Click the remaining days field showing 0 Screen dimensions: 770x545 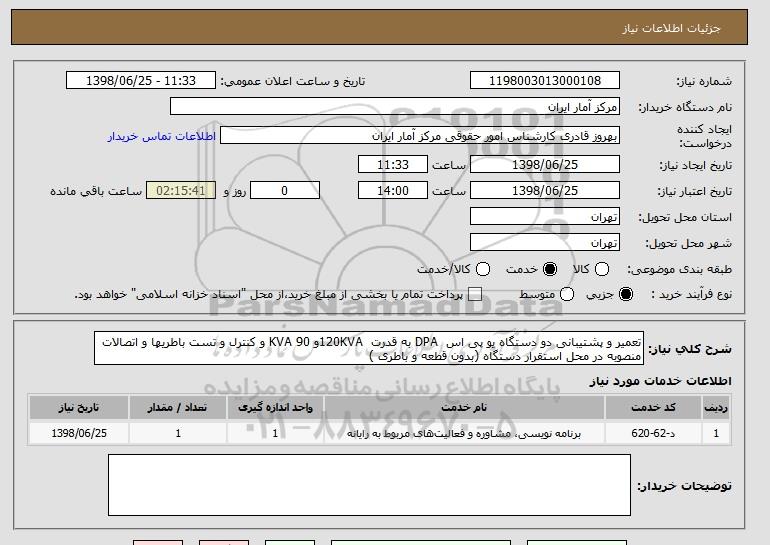pyautogui.click(x=285, y=191)
